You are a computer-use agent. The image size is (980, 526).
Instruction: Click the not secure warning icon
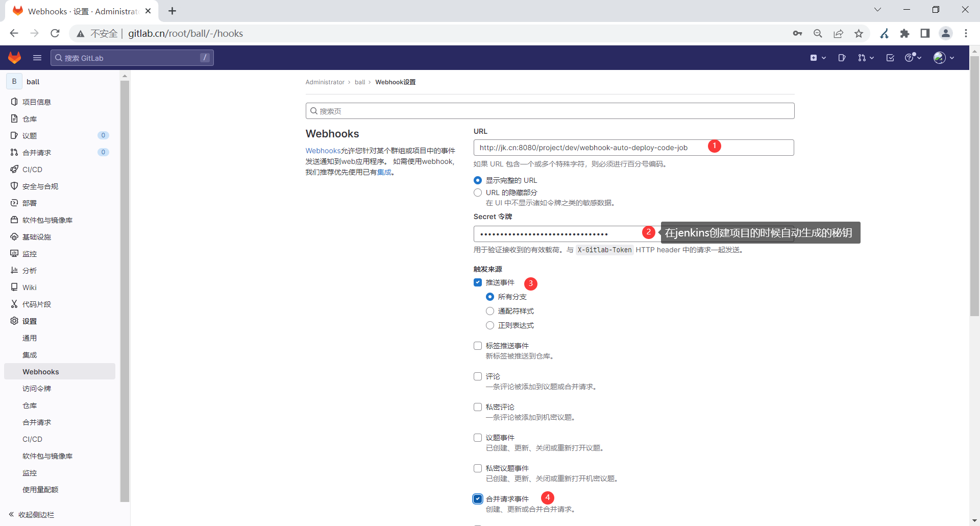click(81, 34)
